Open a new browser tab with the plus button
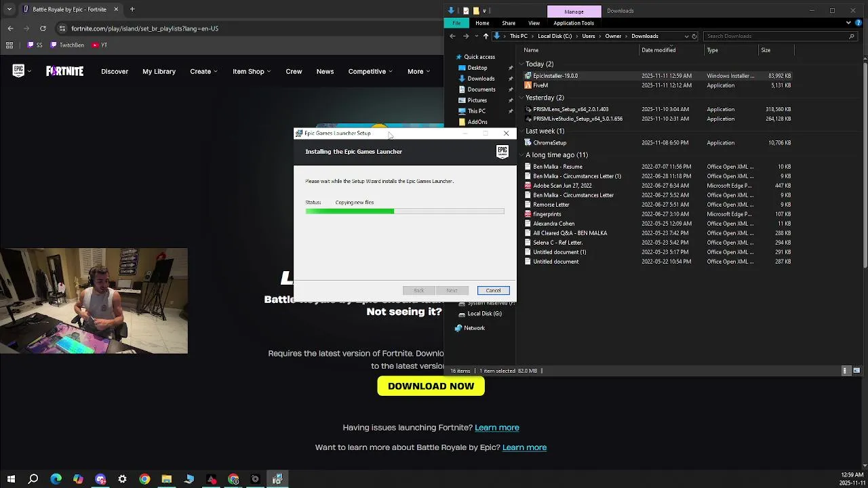The width and height of the screenshot is (868, 488). click(132, 9)
